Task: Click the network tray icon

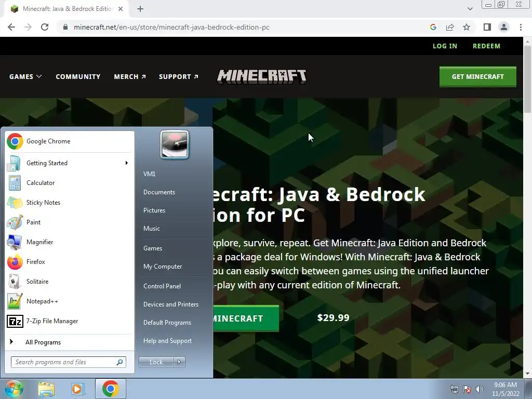Action: pyautogui.click(x=454, y=389)
